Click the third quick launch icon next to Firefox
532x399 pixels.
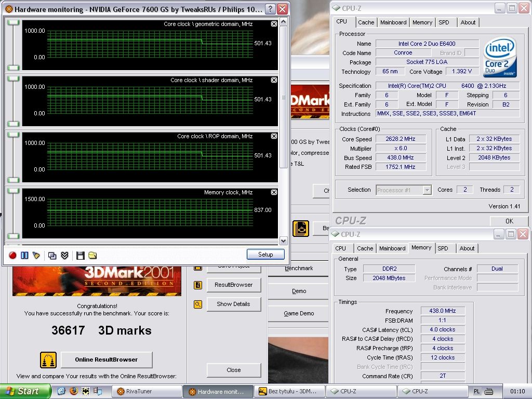point(86,391)
